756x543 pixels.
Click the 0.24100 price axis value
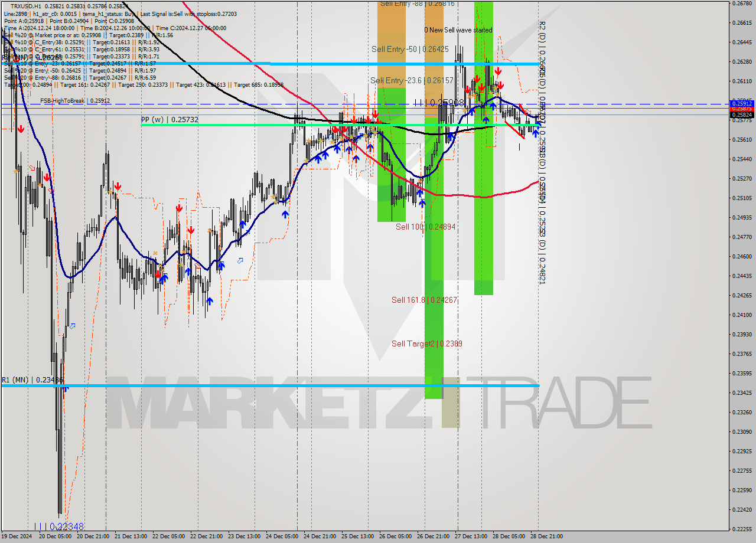click(742, 315)
